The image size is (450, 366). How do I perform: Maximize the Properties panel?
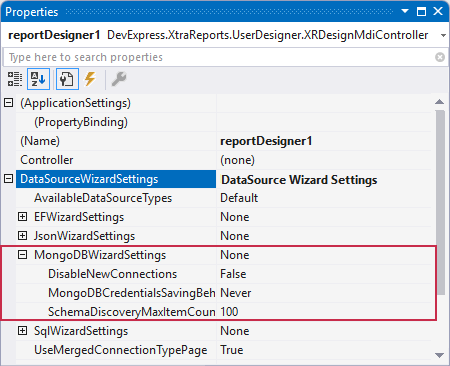point(422,11)
